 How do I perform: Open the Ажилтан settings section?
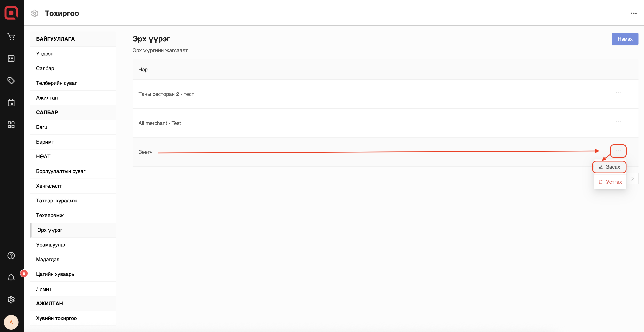tap(47, 98)
